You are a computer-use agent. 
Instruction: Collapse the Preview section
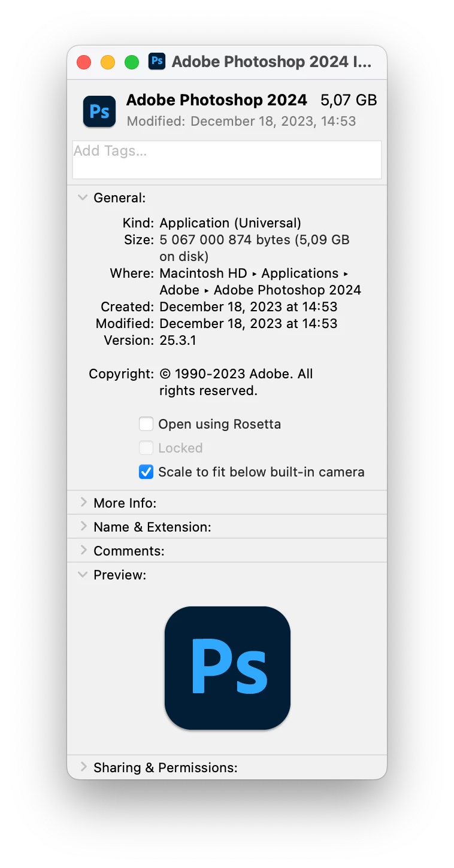pyautogui.click(x=83, y=575)
